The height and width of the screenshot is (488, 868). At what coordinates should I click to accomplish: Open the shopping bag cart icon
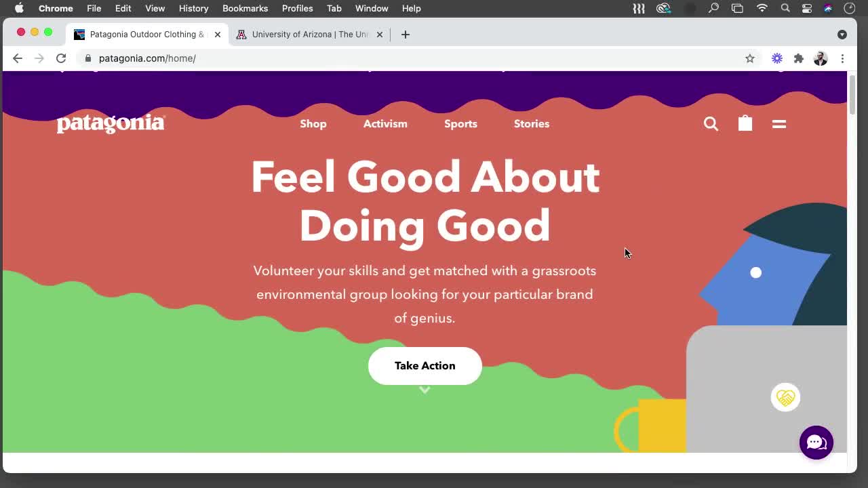pos(745,123)
